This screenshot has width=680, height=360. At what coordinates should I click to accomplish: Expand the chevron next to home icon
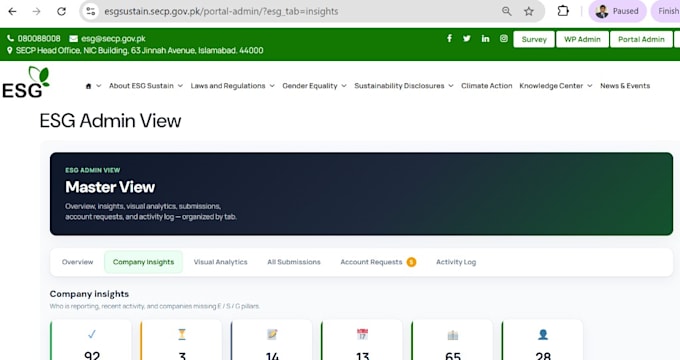coord(98,86)
